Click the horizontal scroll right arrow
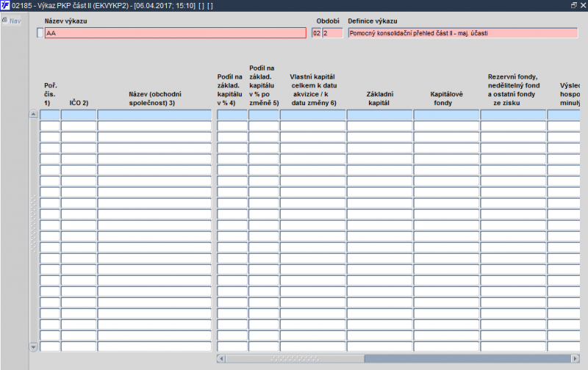Viewport: 588px width, 370px height. pyautogui.click(x=576, y=359)
